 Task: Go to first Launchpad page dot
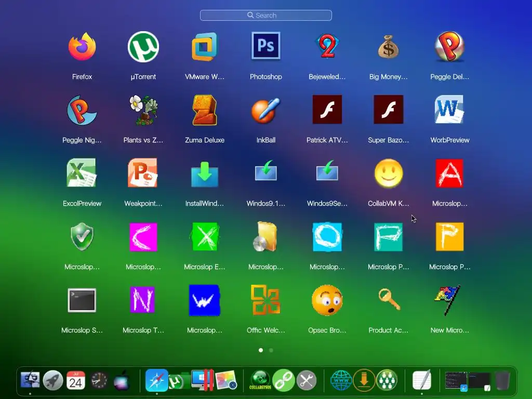tap(261, 350)
